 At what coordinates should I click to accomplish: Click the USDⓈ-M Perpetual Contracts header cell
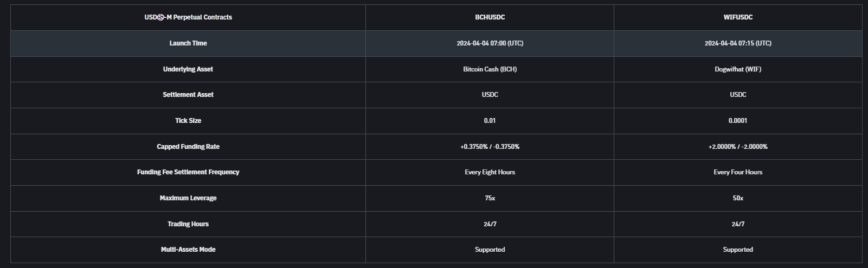(x=188, y=17)
